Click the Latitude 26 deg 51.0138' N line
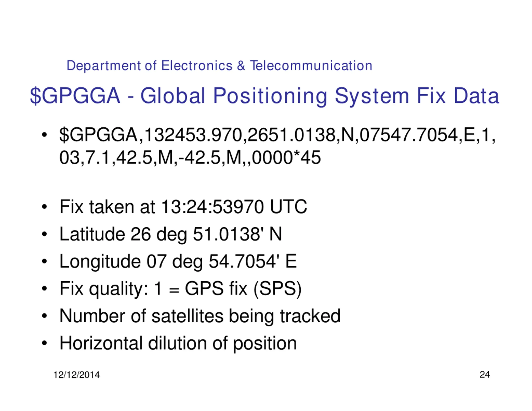Screen dimensions: 532x411 coord(171,234)
